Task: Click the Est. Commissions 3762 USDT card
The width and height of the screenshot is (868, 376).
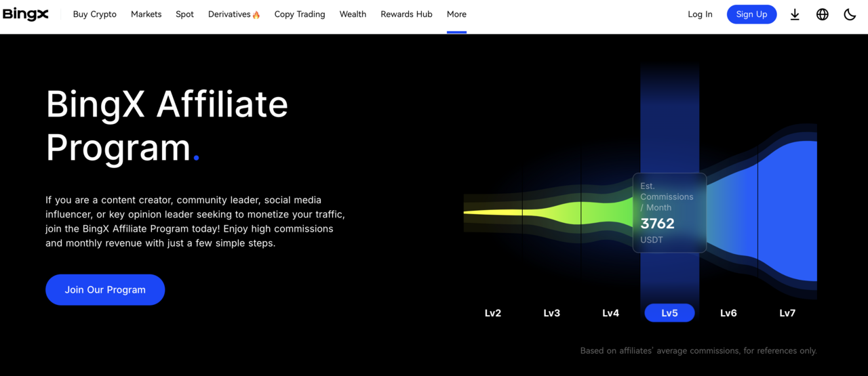Action: 670,213
